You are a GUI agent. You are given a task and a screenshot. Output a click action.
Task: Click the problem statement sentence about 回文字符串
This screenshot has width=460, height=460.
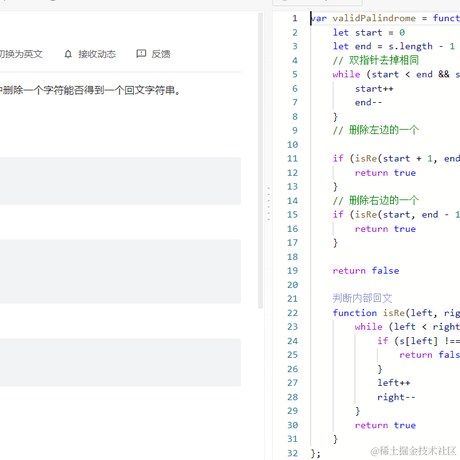pos(90,90)
